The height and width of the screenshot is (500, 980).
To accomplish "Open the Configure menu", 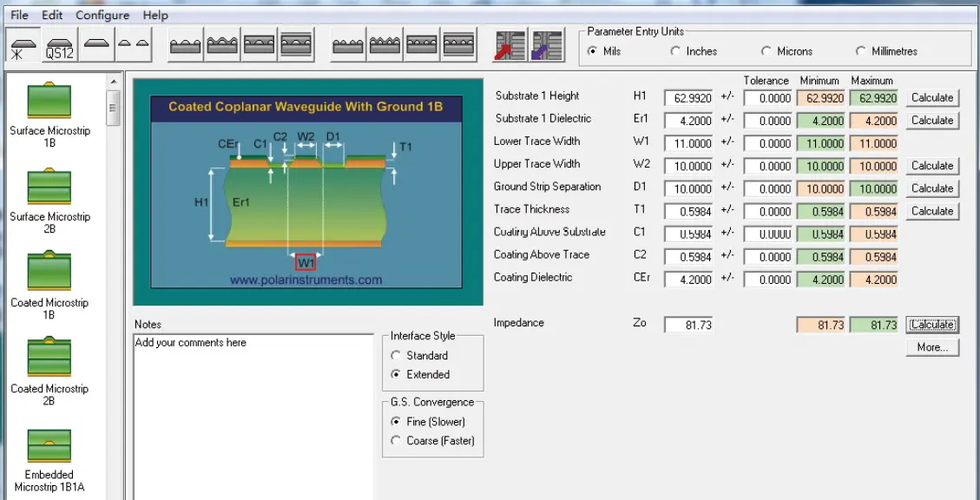I will click(102, 15).
